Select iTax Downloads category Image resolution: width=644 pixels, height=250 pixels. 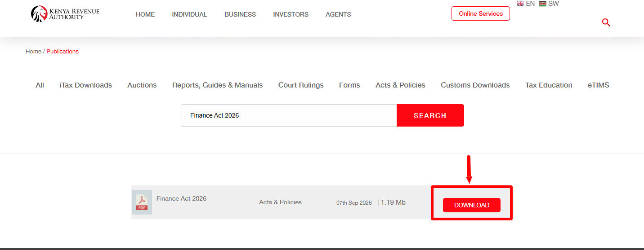coord(85,85)
